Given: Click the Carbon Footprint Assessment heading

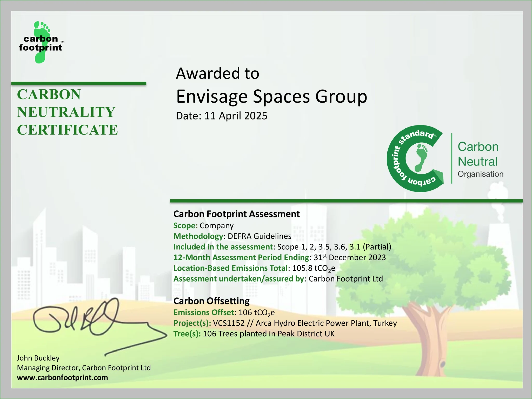Looking at the screenshot, I should point(236,214).
